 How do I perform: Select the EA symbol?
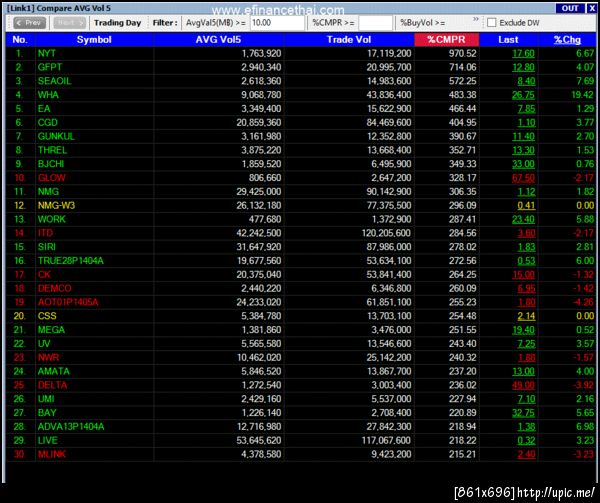pos(44,109)
